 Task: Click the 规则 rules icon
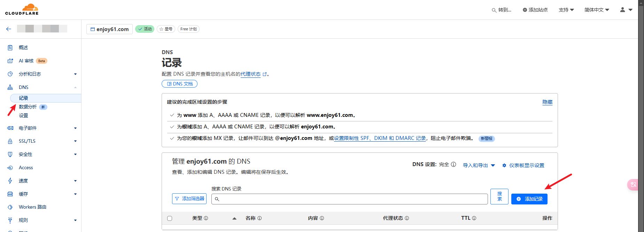10,220
